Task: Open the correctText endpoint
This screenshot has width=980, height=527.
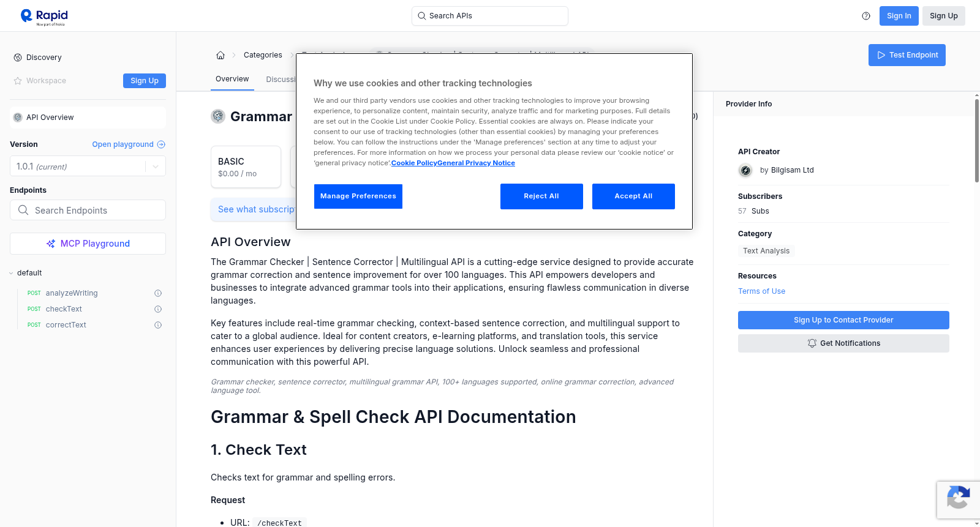Action: coord(66,325)
